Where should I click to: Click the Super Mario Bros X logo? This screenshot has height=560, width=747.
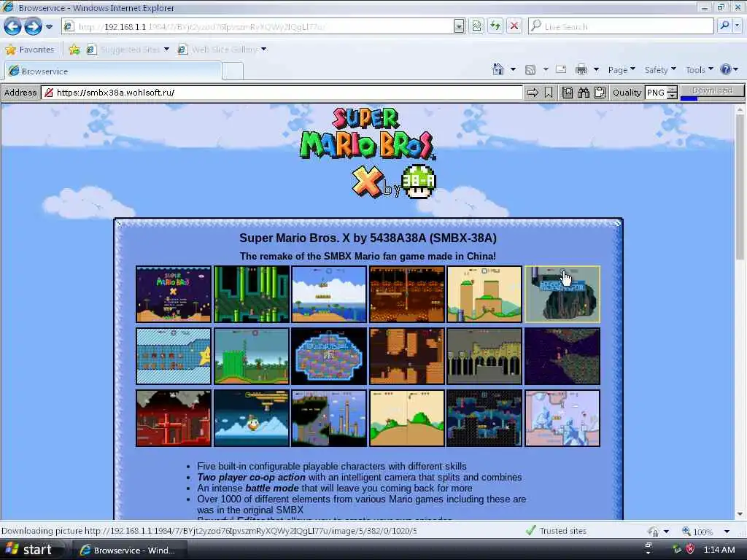pos(368,153)
